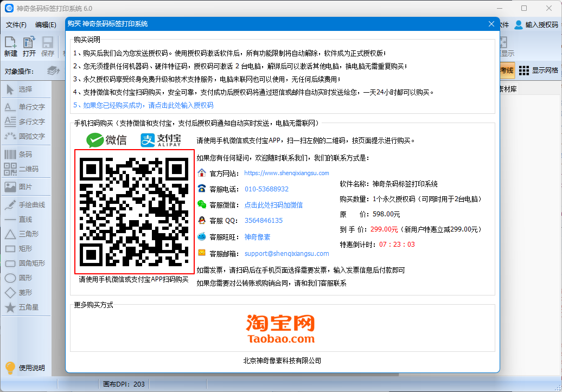The image size is (562, 392).
Task: Click the house icon beside 官方网站
Action: (202, 173)
